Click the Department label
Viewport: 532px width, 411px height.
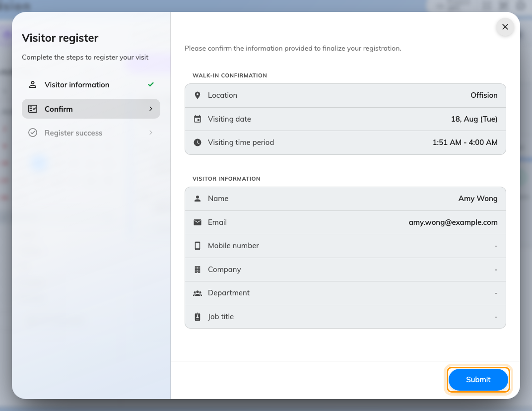click(229, 293)
